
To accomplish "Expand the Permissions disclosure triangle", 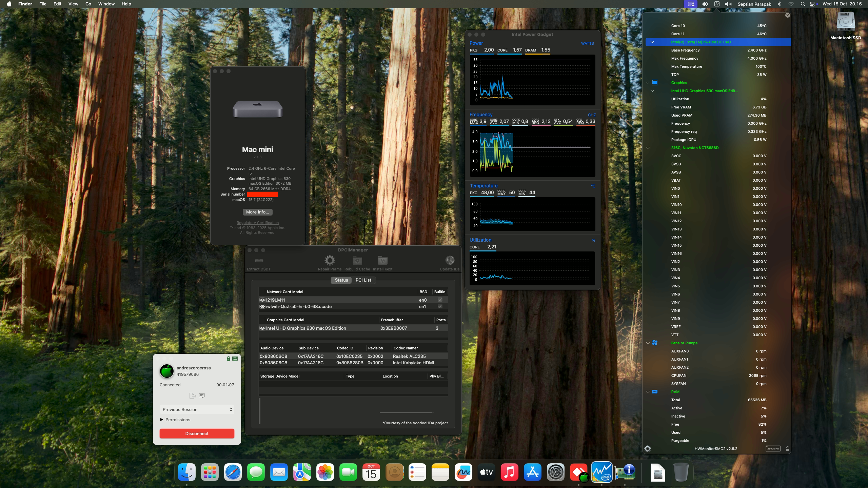I will (162, 420).
